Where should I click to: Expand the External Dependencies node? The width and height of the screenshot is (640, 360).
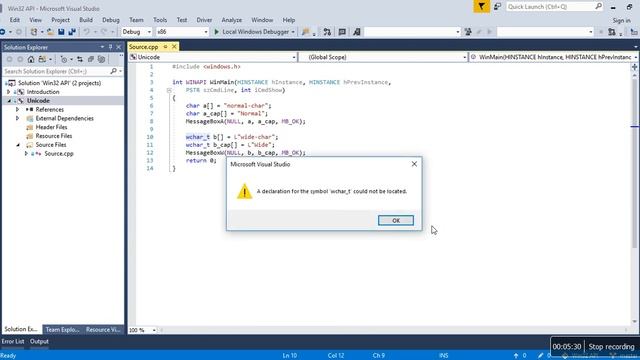[x=18, y=118]
